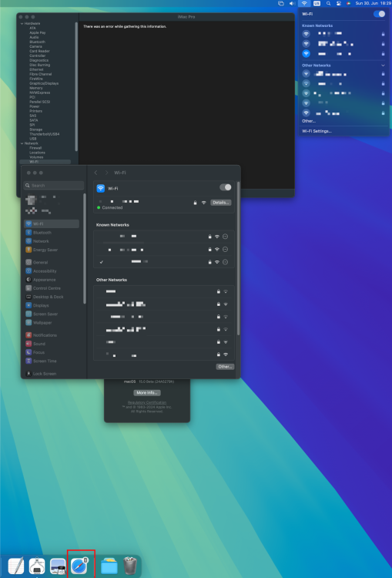Open General in System Settings sidebar
Image resolution: width=392 pixels, height=578 pixels.
coord(52,263)
